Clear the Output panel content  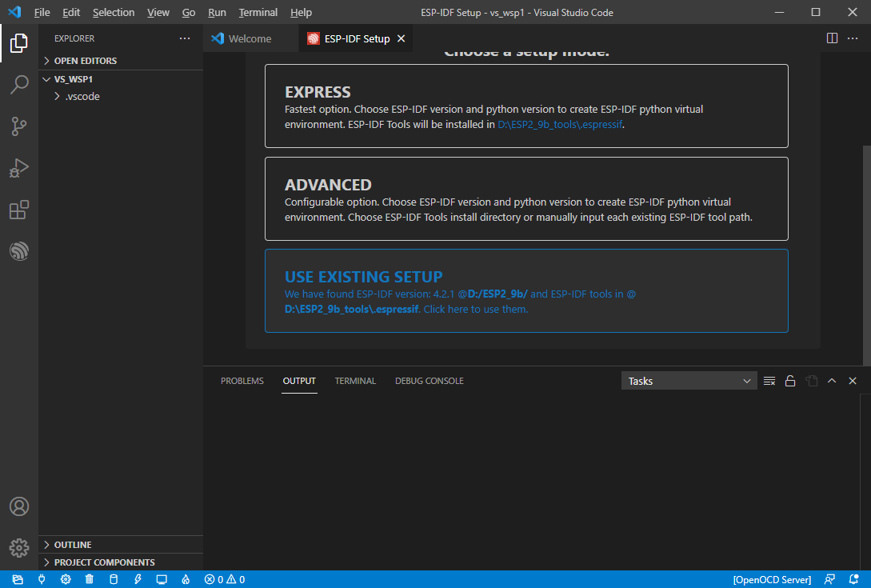pyautogui.click(x=769, y=380)
